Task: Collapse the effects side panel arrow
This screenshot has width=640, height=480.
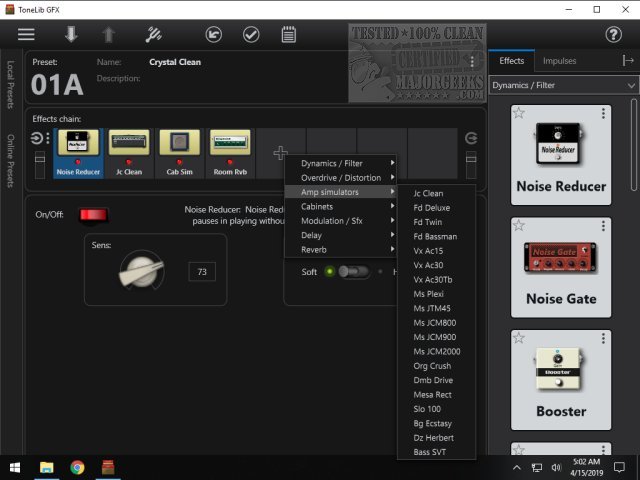Action: [x=627, y=61]
